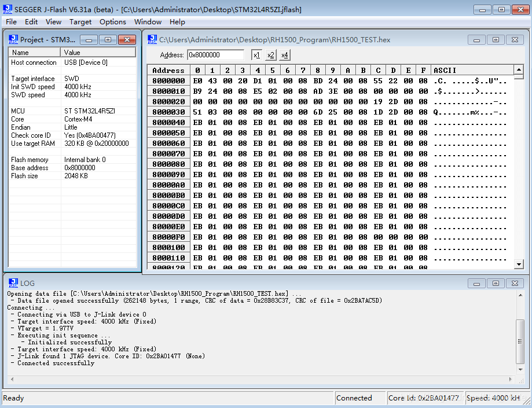Screen dimensions: 532x408
Task: Click the LOG window J-Flash icon
Action: click(13, 283)
